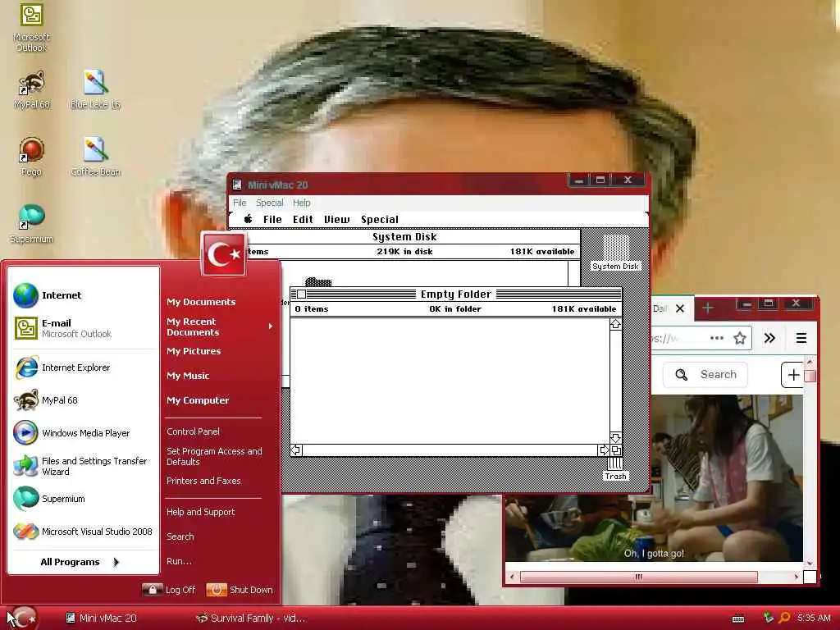This screenshot has height=630, width=840.
Task: Open the emulated Mac File menu
Action: [x=272, y=219]
